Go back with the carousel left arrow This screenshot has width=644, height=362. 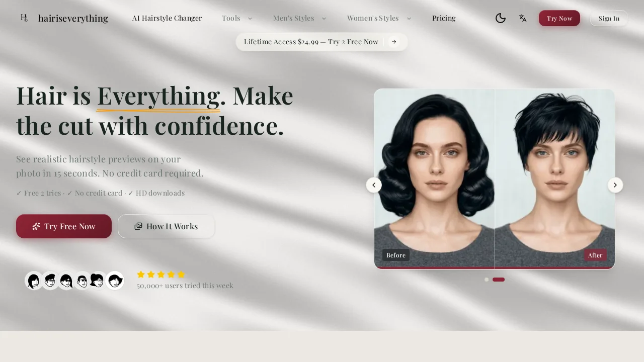click(x=374, y=185)
